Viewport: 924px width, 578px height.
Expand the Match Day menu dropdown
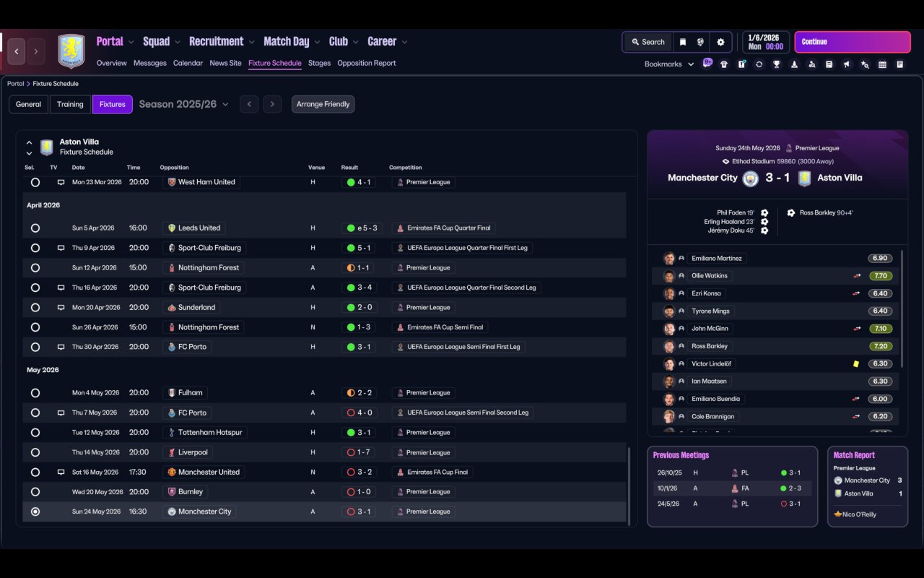coord(317,42)
